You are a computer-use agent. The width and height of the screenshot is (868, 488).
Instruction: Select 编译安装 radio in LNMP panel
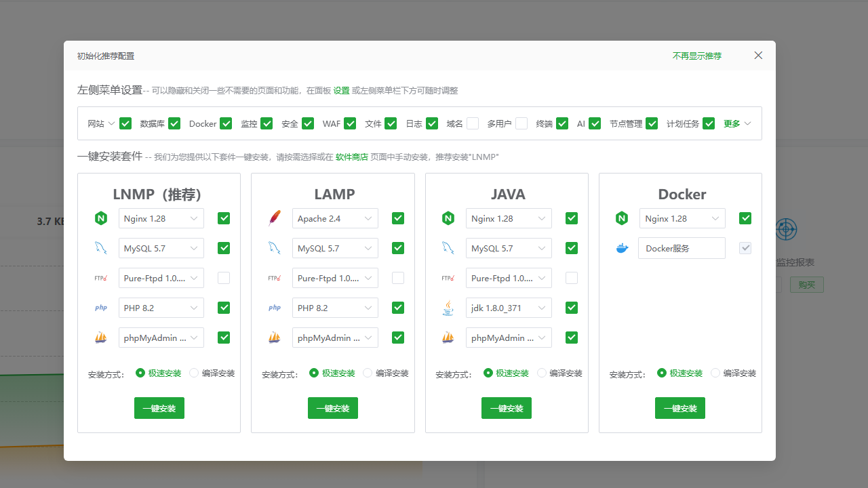pyautogui.click(x=194, y=373)
